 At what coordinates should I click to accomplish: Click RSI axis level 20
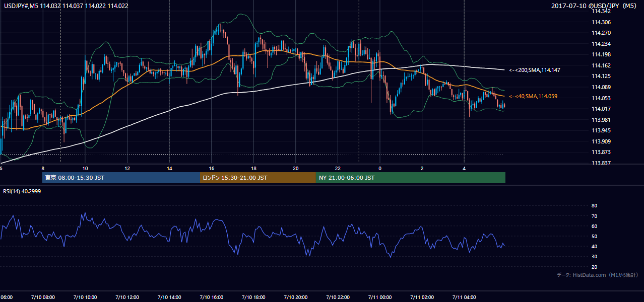pos(594,267)
